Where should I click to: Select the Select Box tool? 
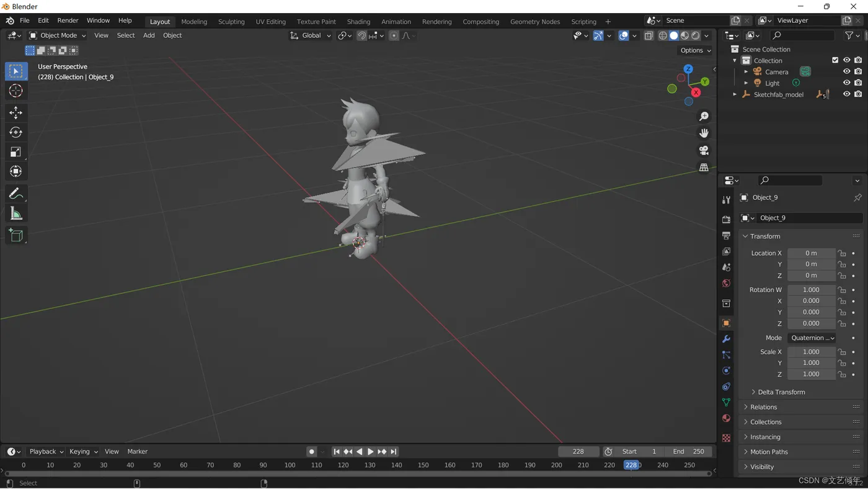click(x=16, y=71)
